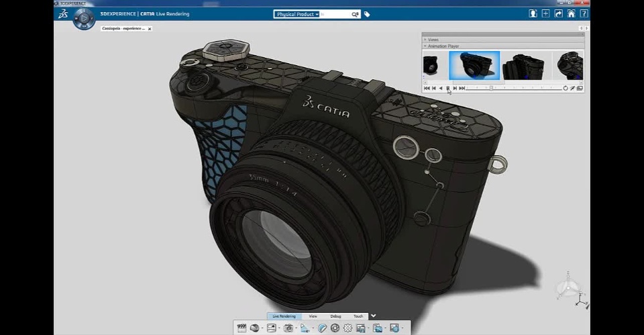Select the first camera animation thumbnail
The height and width of the screenshot is (335, 644).
(x=435, y=65)
